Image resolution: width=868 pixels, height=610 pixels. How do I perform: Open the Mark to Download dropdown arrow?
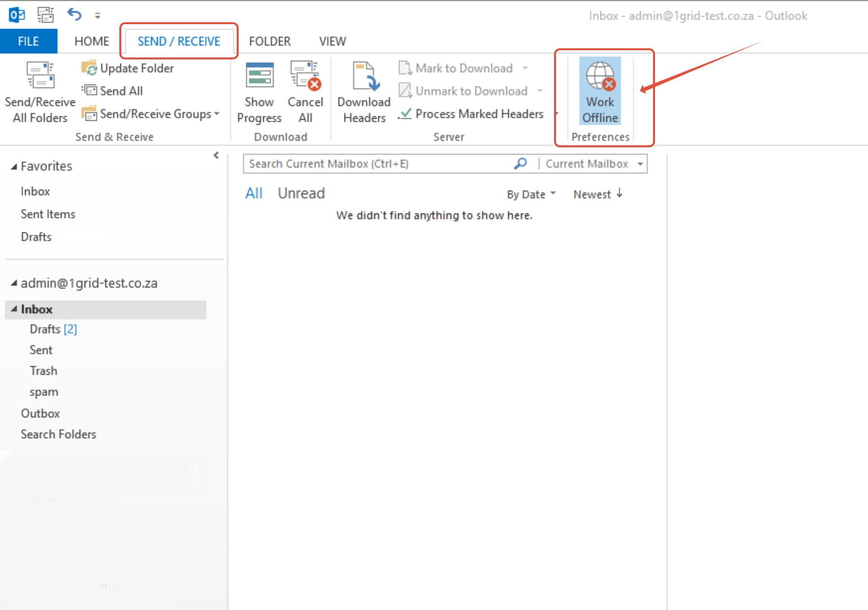point(525,68)
